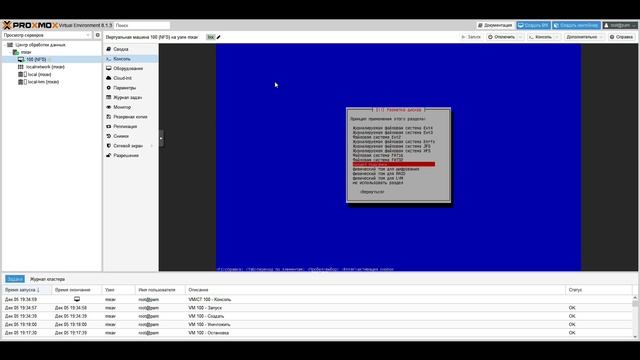This screenshot has width=640, height=360.
Task: Click the Репликация icon in the sidebar
Action: (x=109, y=127)
